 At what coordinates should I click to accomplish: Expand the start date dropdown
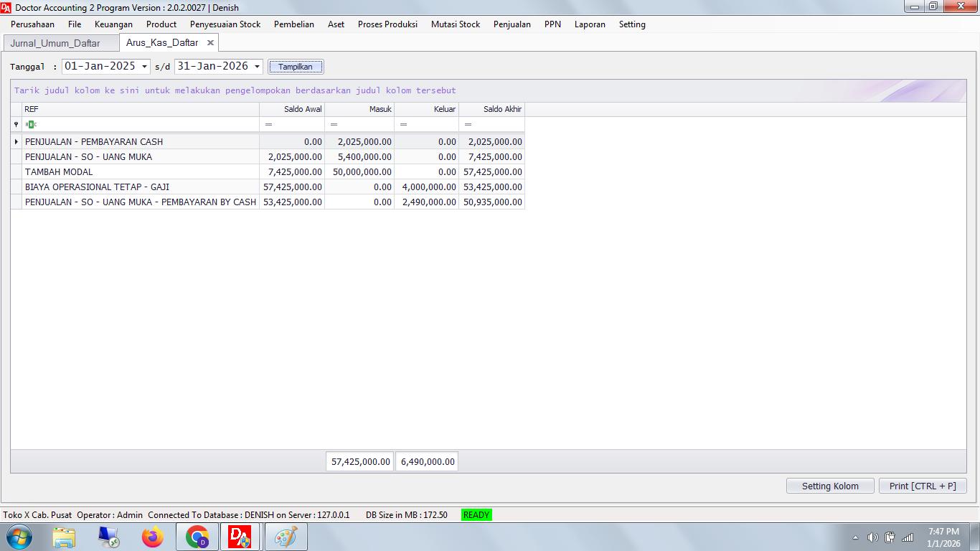click(144, 67)
